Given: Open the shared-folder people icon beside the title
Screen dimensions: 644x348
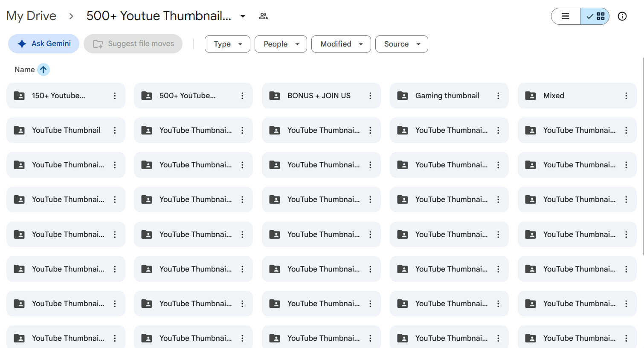Looking at the screenshot, I should click(263, 16).
